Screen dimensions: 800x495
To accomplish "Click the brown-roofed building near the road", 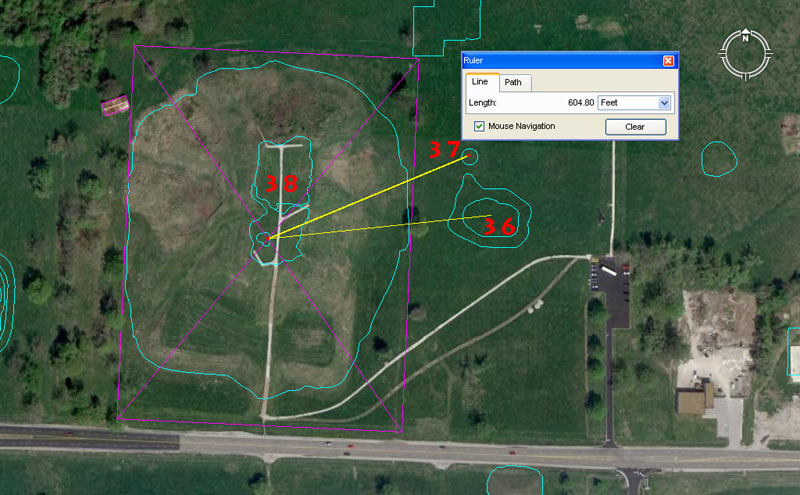I will point(695,399).
